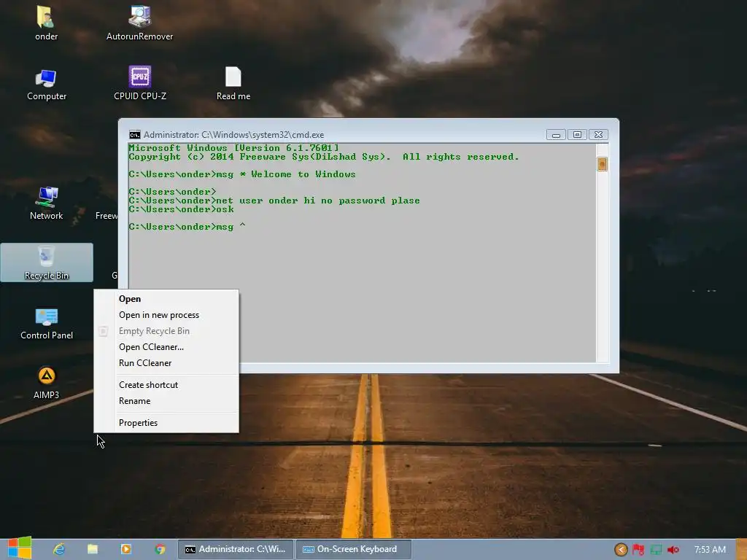Choose Run CCleaner from the menu
This screenshot has height=560, width=747.
(166, 363)
